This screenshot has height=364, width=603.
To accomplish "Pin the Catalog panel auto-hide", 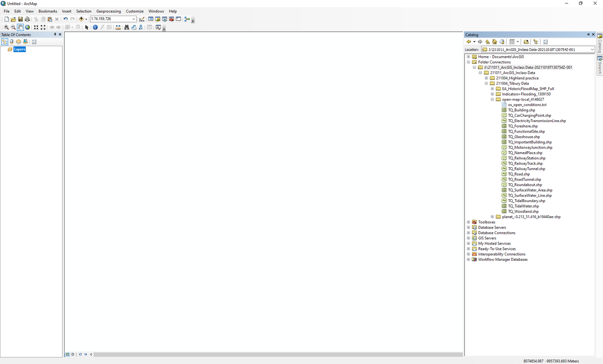I will (588, 35).
